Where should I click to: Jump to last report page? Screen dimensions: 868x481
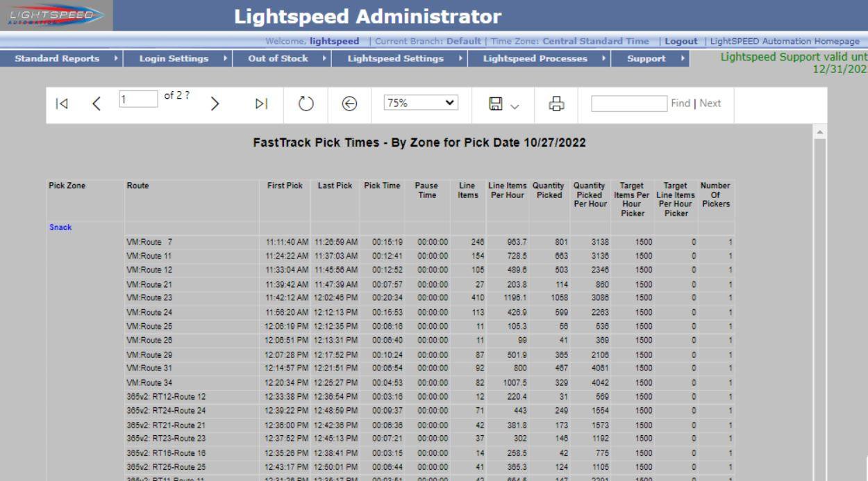tap(260, 104)
